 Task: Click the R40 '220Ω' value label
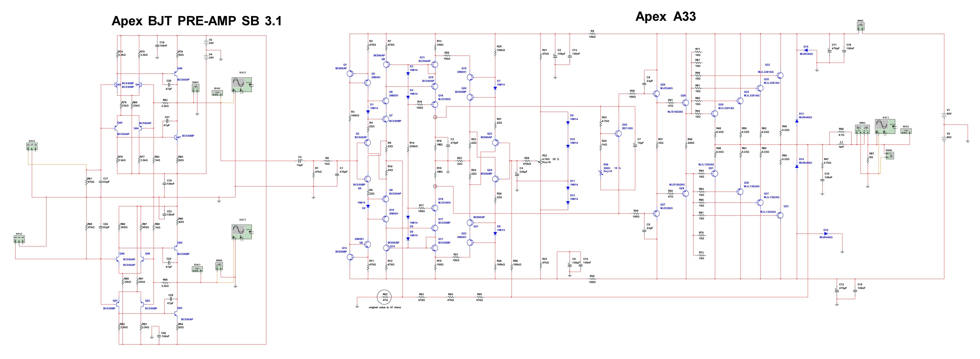[691, 143]
